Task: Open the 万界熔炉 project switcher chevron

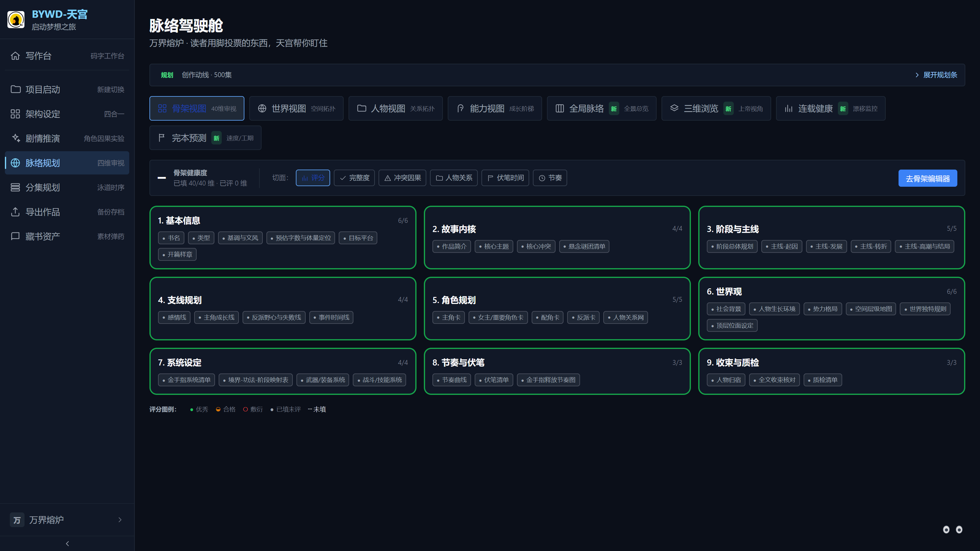Action: (120, 520)
